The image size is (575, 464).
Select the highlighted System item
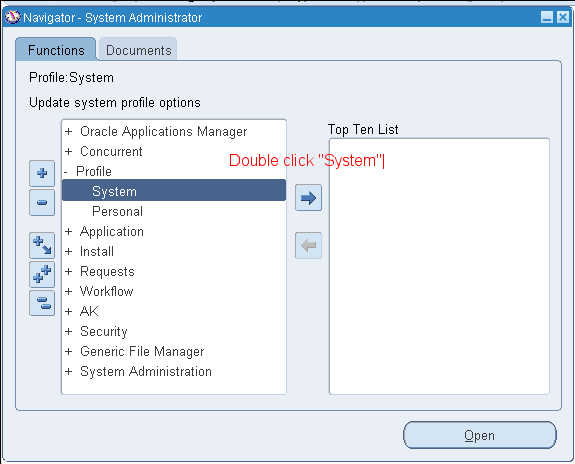point(174,190)
